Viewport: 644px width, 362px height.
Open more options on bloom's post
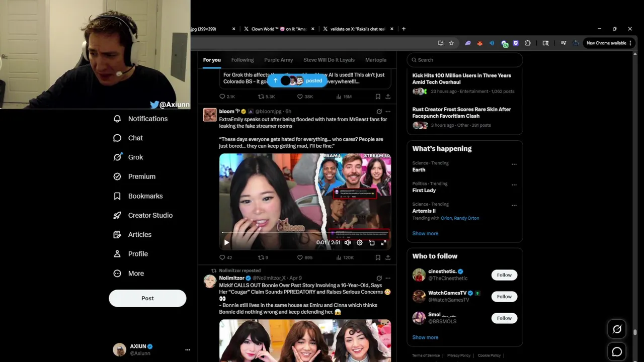pyautogui.click(x=388, y=112)
